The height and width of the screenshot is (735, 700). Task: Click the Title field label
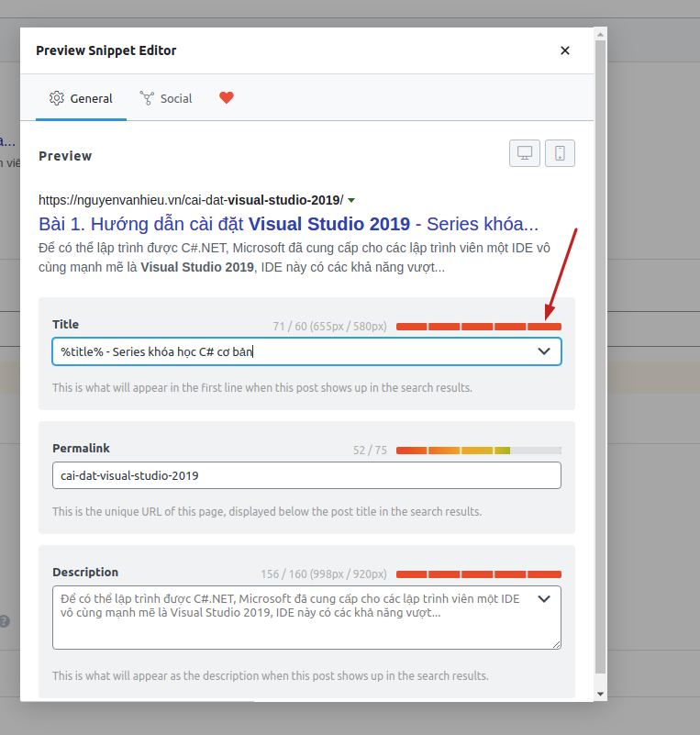tap(65, 325)
